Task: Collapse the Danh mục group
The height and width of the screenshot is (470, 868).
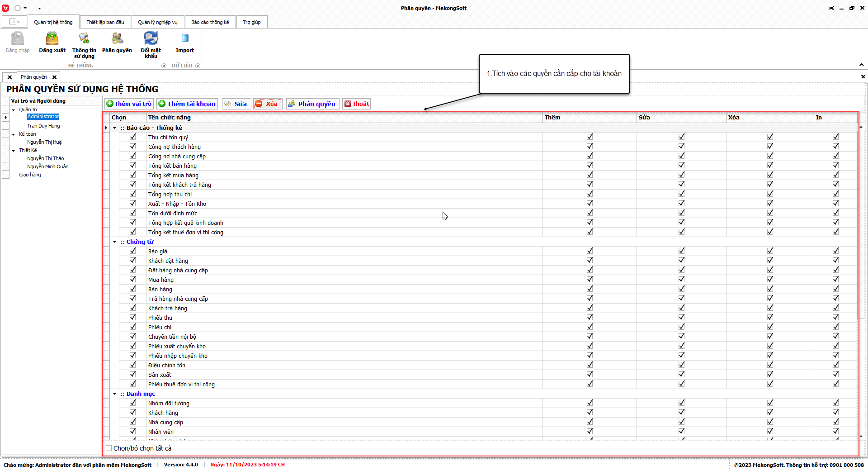Action: 115,394
